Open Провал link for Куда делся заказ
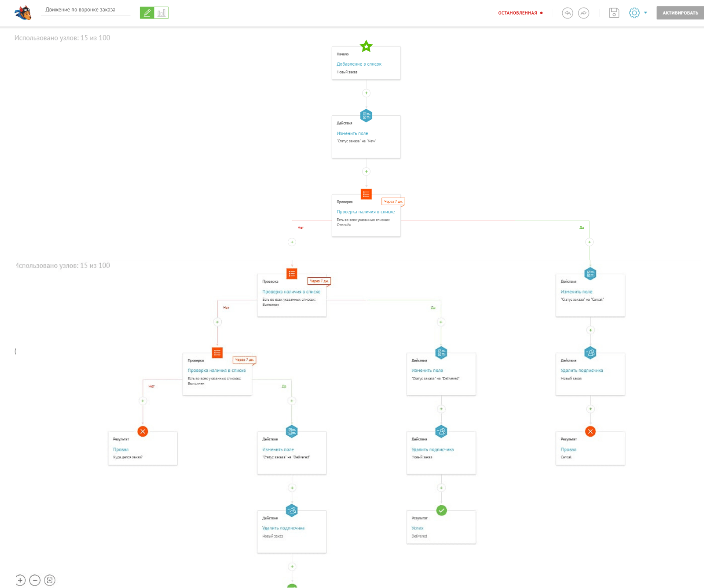 click(x=121, y=449)
